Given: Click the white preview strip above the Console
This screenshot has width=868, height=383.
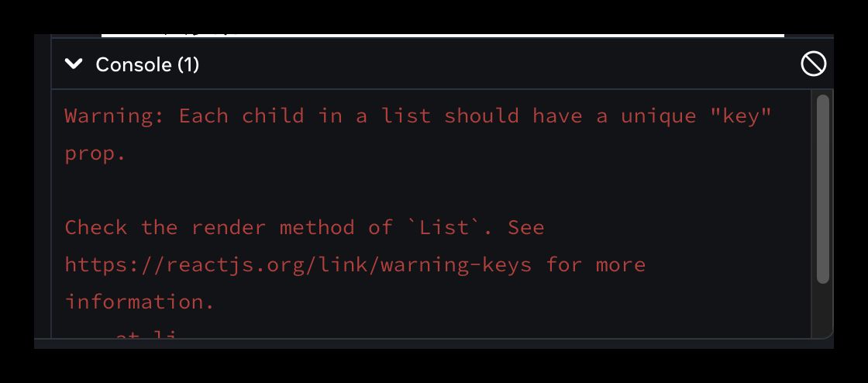Looking at the screenshot, I should pos(442,34).
